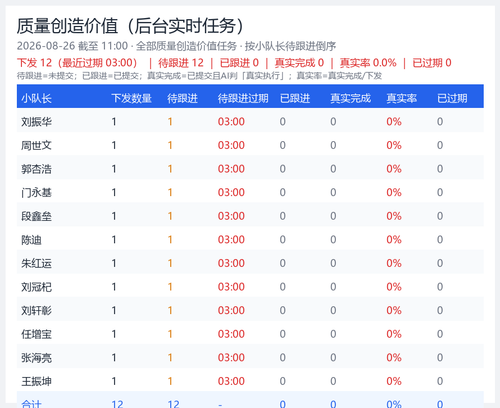Select the name 刘轩彰
This screenshot has height=408, width=500.
pos(36,311)
